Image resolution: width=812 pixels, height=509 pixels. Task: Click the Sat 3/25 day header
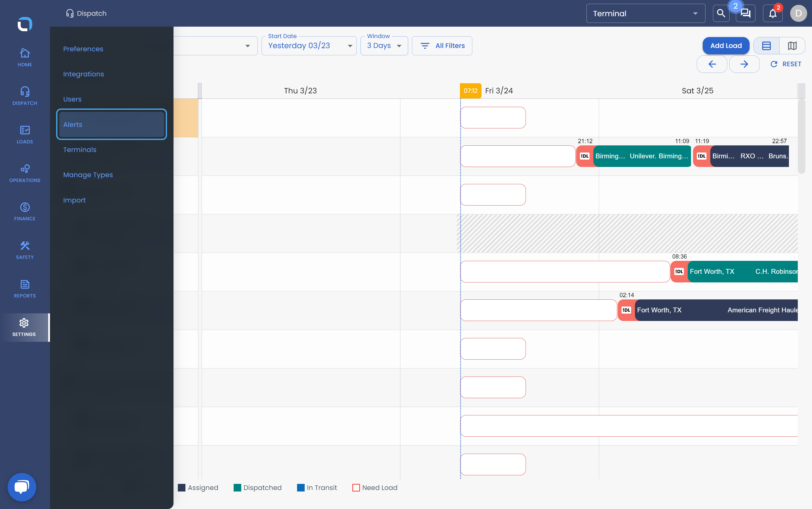pyautogui.click(x=697, y=91)
